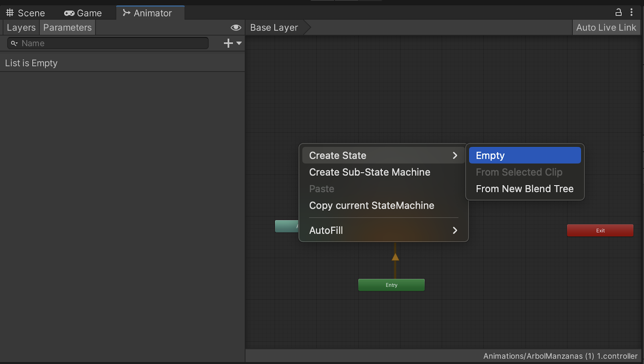Select the red Exit node
The image size is (644, 364).
(600, 230)
